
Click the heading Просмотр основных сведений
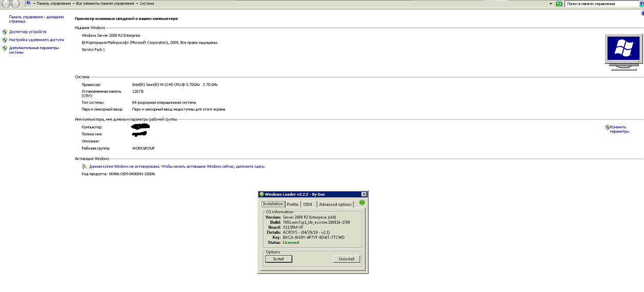[x=127, y=18]
